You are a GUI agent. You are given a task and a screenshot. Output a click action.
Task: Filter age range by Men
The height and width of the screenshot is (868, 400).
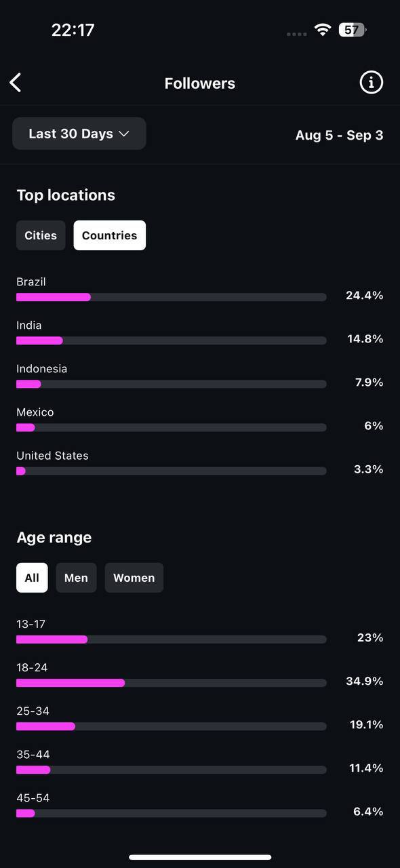(x=76, y=578)
